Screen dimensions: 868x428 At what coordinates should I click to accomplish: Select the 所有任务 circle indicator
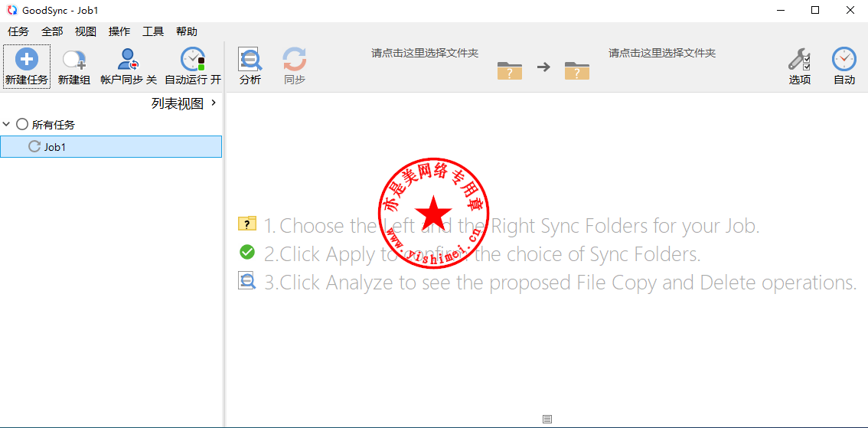tap(22, 124)
